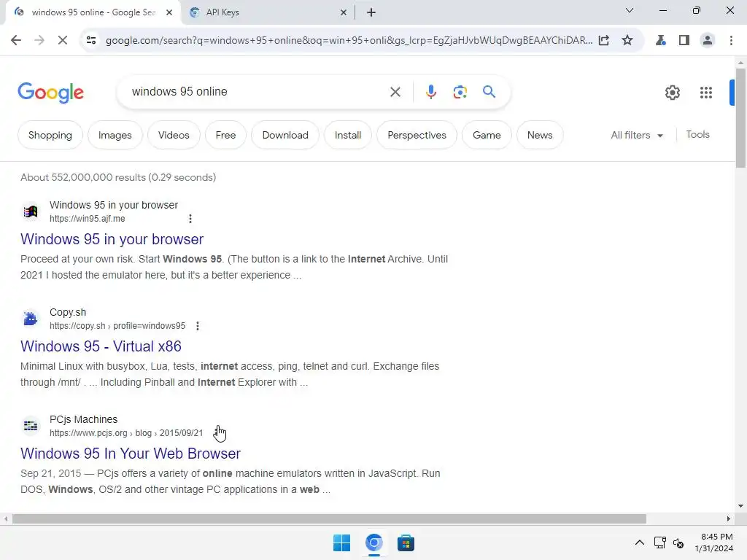Open the Chrome profile avatar

(708, 41)
